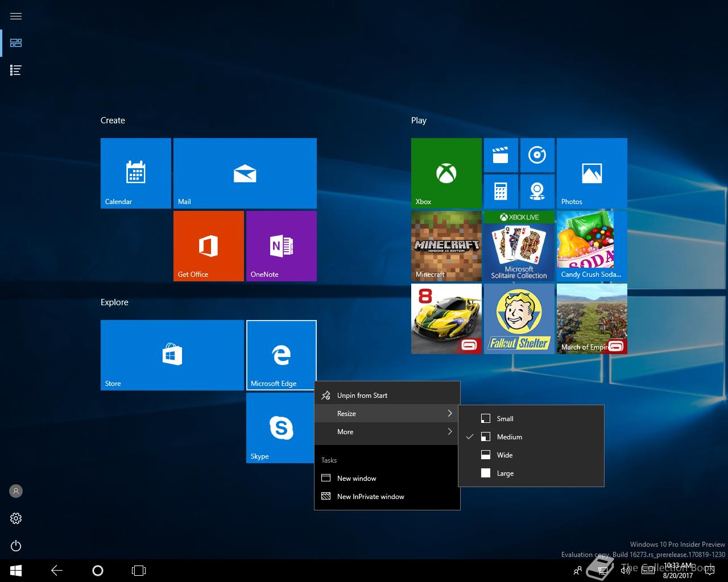Viewport: 728px width, 582px height.
Task: Switch Start to Pinned tiles view
Action: (x=15, y=43)
